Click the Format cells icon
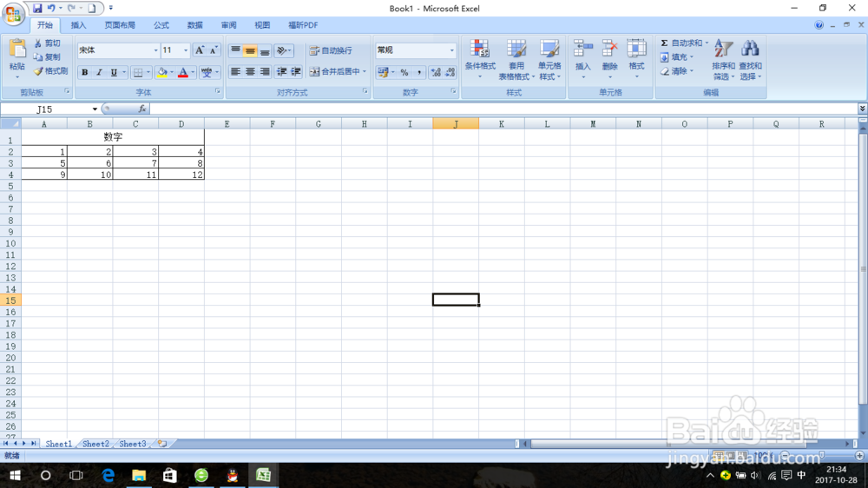Viewport: 868px width, 488px height. coord(636,49)
